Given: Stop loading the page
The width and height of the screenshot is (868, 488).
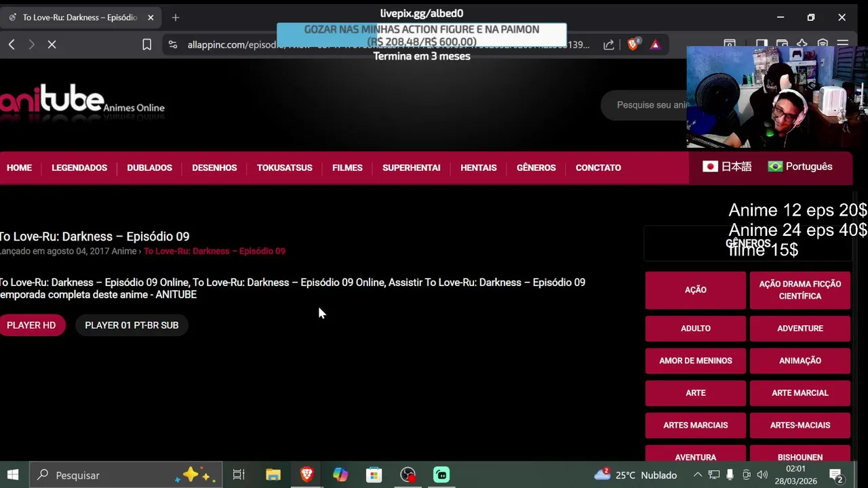Looking at the screenshot, I should point(52,45).
